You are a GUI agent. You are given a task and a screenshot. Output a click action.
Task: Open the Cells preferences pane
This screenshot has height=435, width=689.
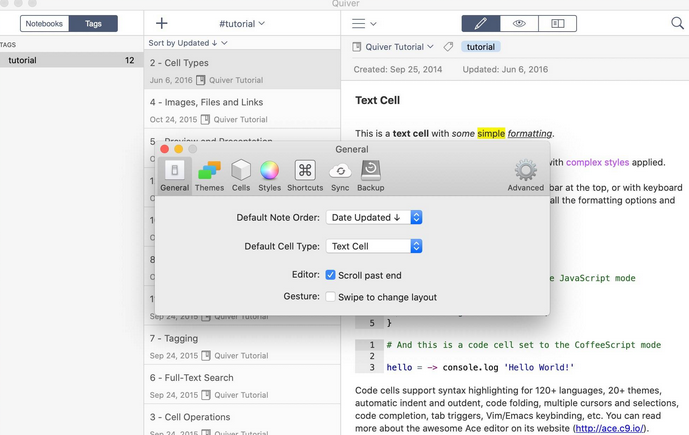pos(241,176)
